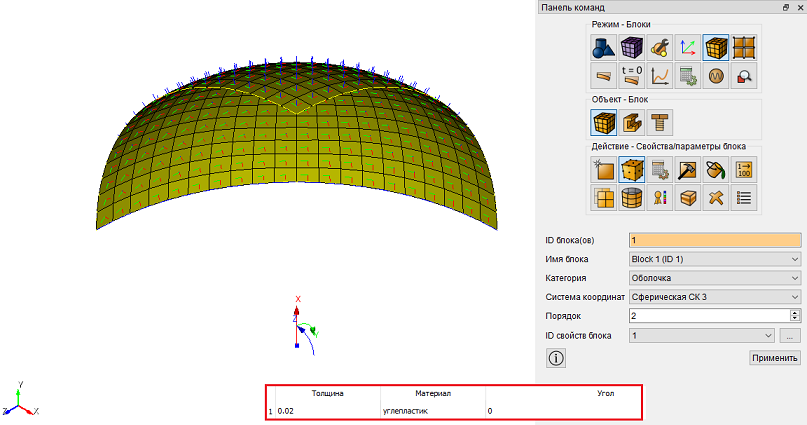807x425 pixels.
Task: Select the t = 0 initial conditions icon
Action: click(631, 76)
